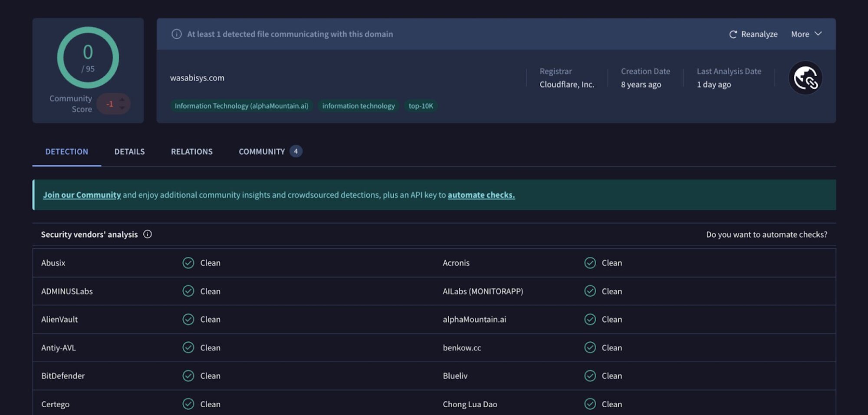The height and width of the screenshot is (415, 868).
Task: Click the Clean checkmark icon for Abusix
Action: (188, 263)
